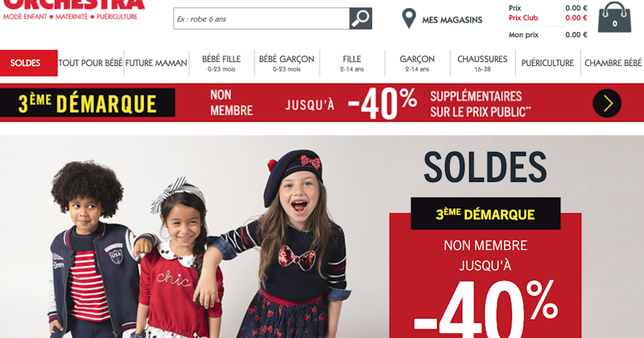Click the 3ème Démarque -40% red banner

pyautogui.click(x=322, y=103)
